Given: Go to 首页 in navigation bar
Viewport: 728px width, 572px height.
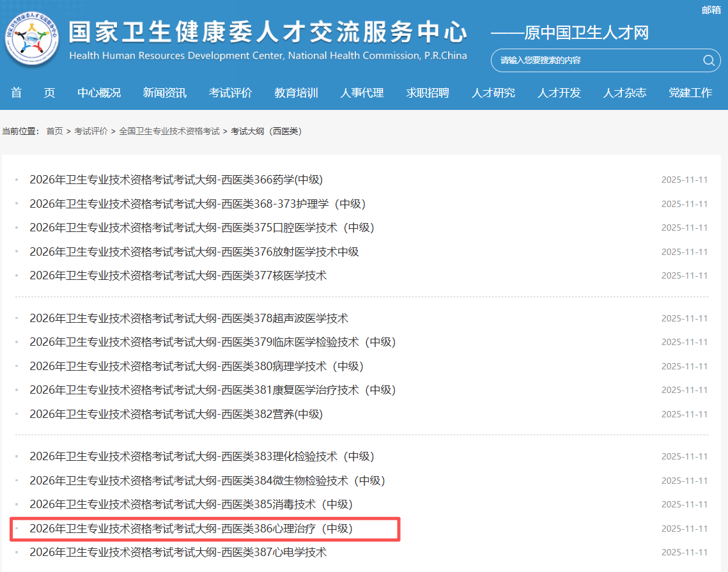Looking at the screenshot, I should (x=33, y=93).
